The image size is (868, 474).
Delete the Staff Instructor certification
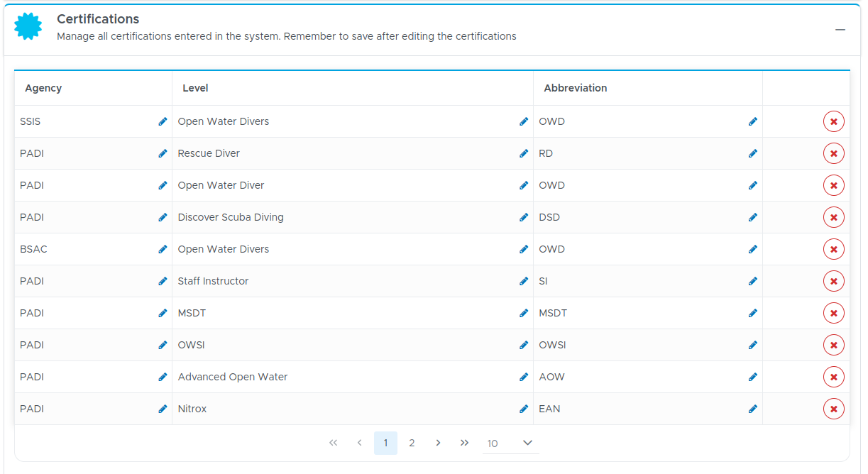(834, 281)
